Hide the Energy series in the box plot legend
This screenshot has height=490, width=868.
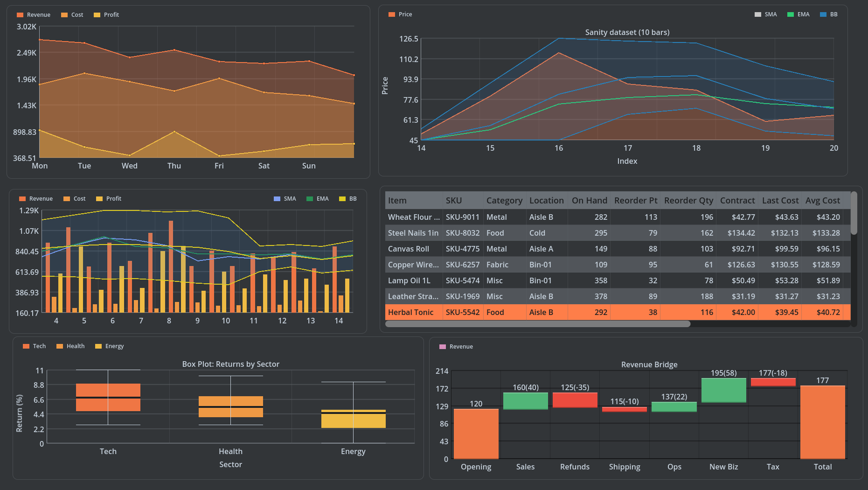[110, 346]
